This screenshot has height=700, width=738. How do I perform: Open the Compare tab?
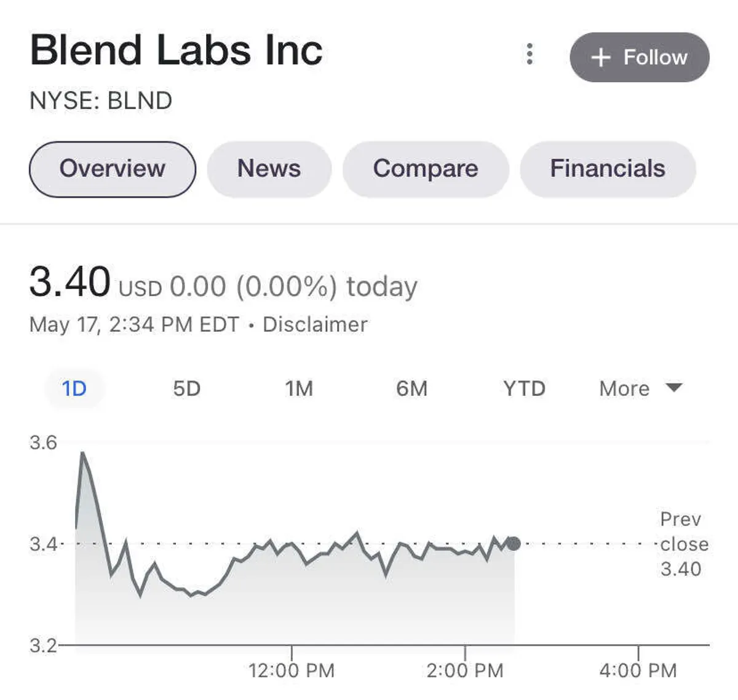(x=426, y=169)
